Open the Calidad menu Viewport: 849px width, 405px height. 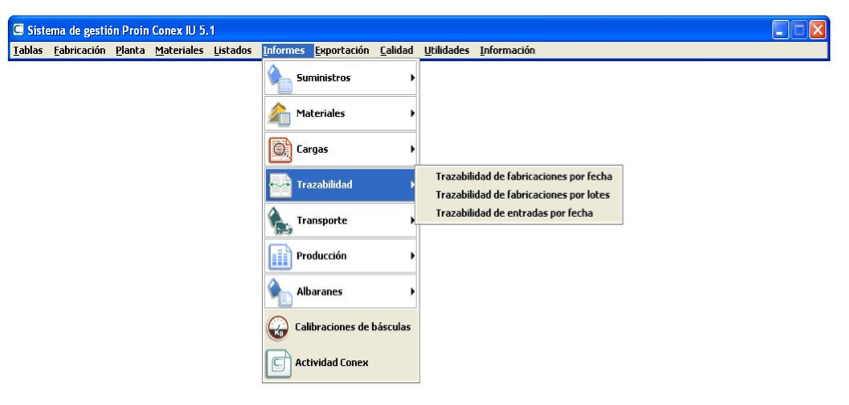coord(396,50)
